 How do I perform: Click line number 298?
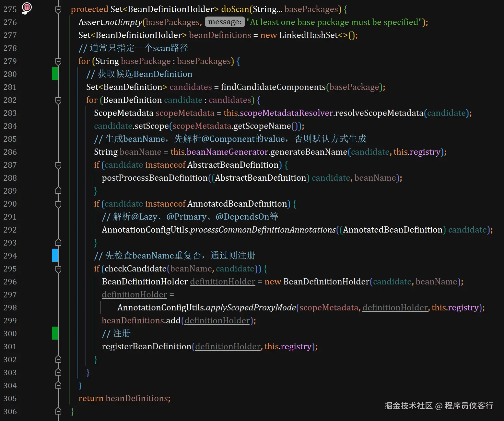(x=10, y=307)
